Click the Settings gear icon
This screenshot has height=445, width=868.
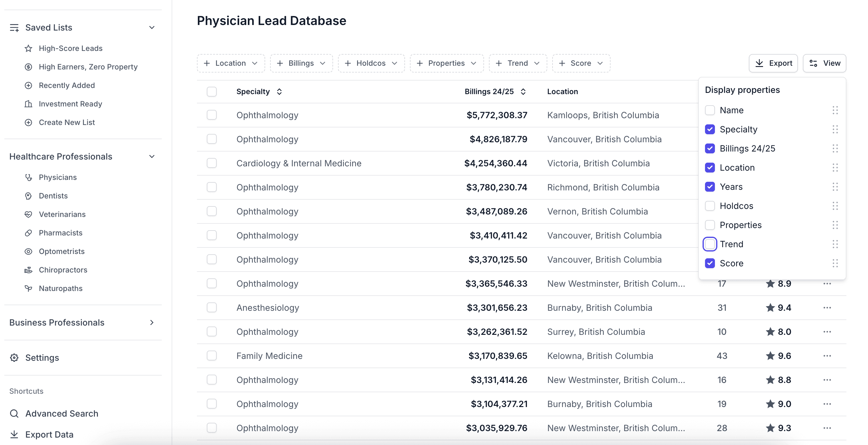point(14,357)
